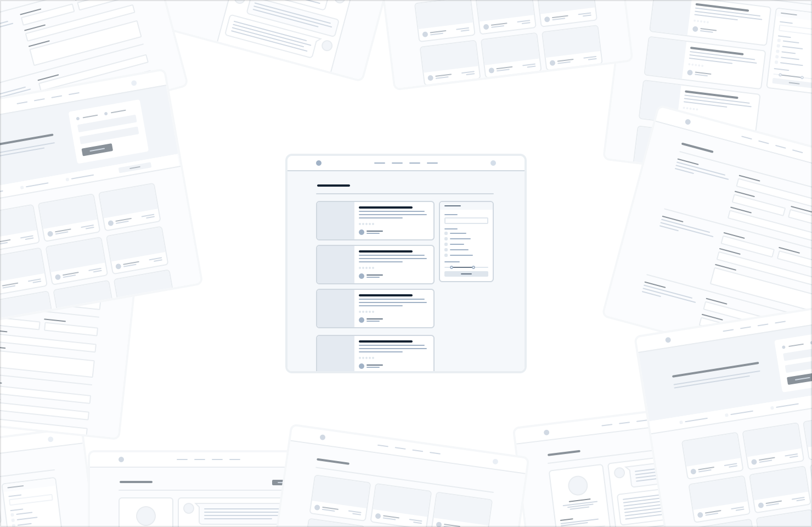
Task: Click the text input in filter panel
Action: click(466, 221)
